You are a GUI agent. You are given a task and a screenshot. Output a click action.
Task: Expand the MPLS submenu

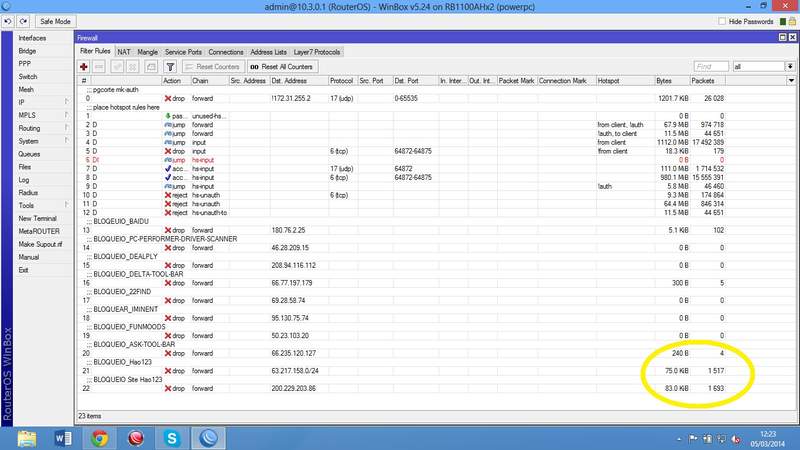pyautogui.click(x=43, y=115)
